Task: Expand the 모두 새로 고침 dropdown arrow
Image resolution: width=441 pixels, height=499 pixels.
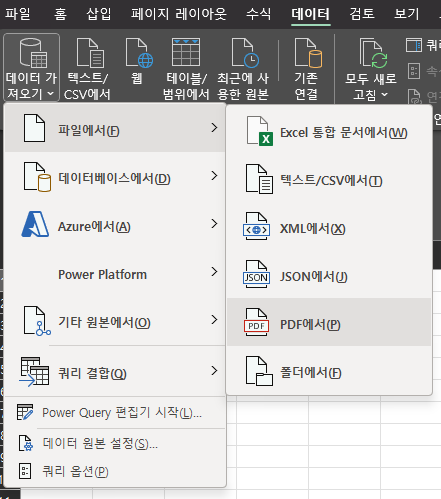Action: [385, 95]
